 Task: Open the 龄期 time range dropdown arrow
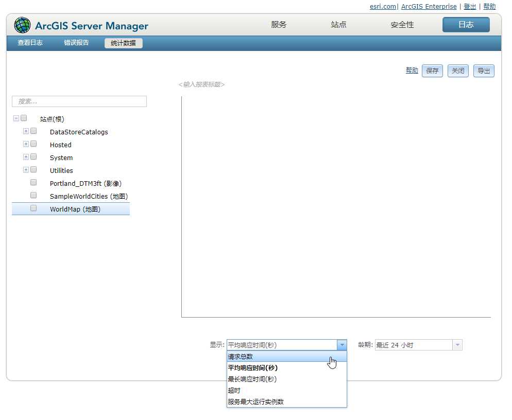click(x=457, y=345)
